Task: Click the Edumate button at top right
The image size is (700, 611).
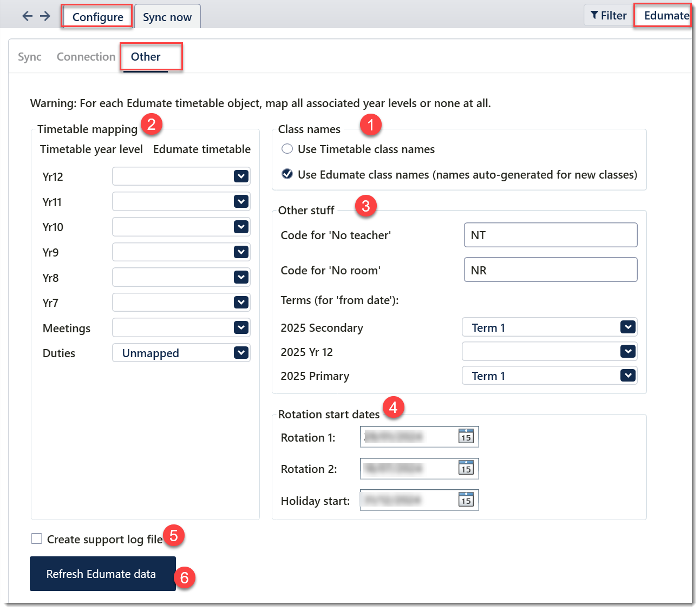Action: tap(666, 16)
